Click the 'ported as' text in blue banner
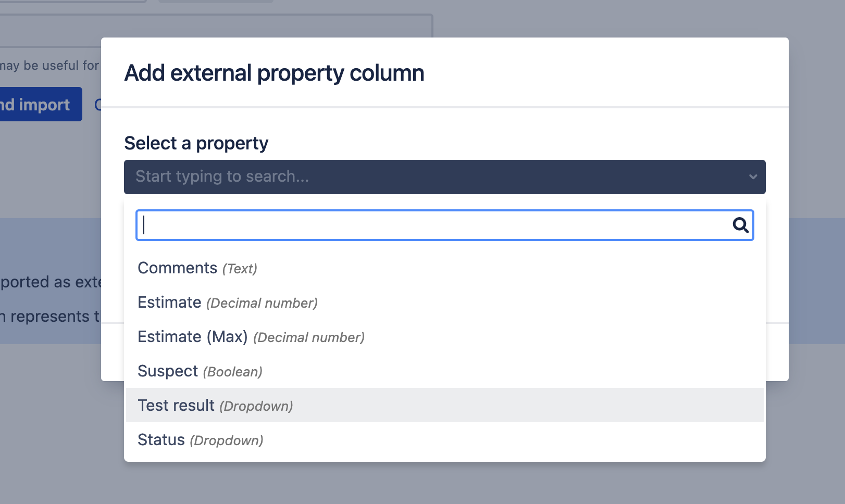 50,282
